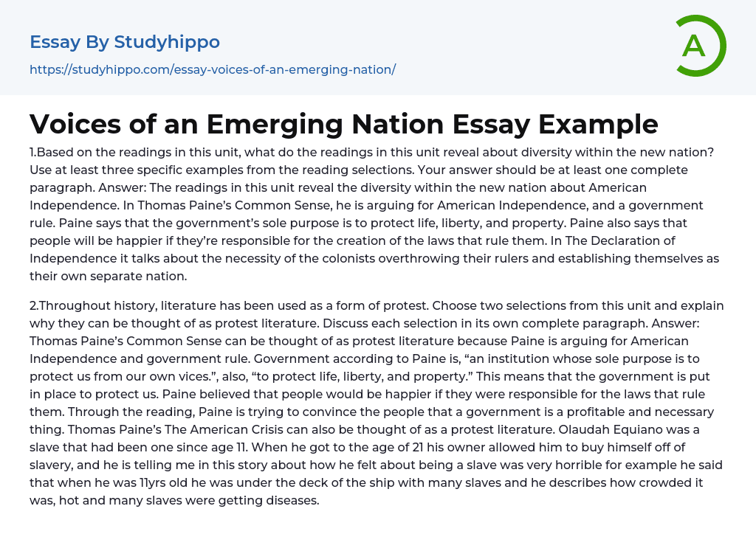Click the letter A inside the logo
Viewport: 756px width, 551px height.
click(x=694, y=46)
